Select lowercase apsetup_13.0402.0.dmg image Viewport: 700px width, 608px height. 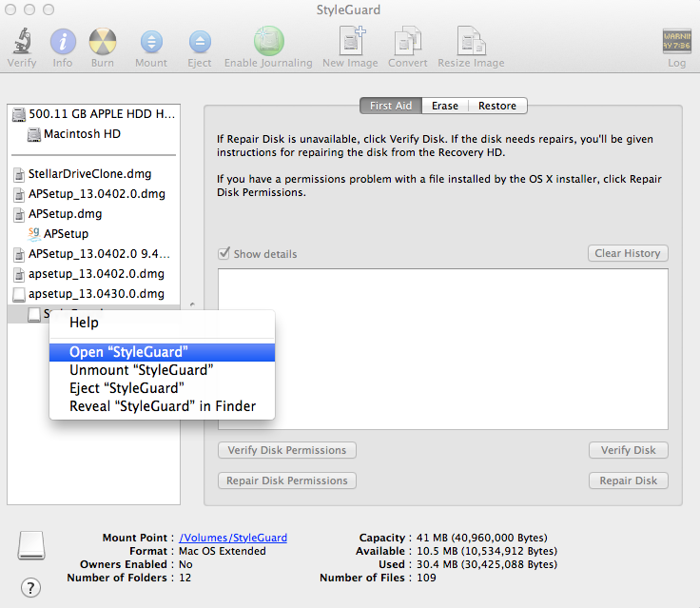pyautogui.click(x=94, y=274)
